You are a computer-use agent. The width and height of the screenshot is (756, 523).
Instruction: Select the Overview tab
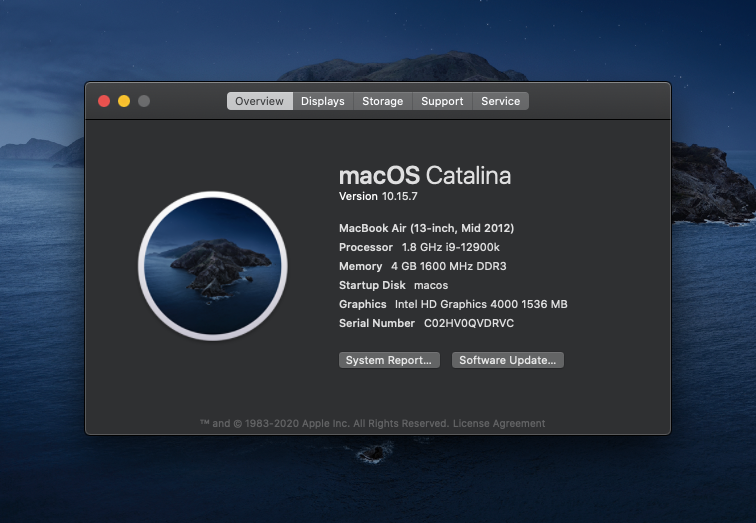pyautogui.click(x=259, y=101)
